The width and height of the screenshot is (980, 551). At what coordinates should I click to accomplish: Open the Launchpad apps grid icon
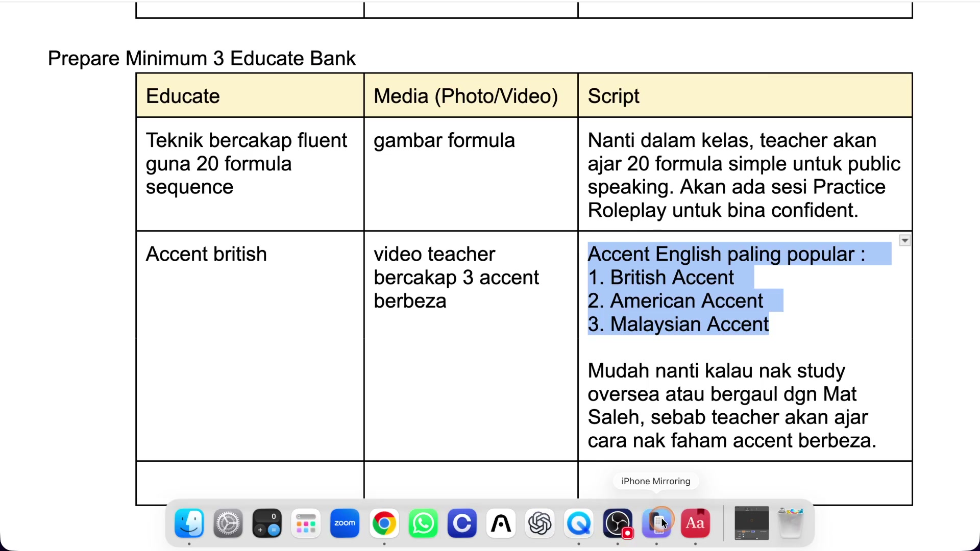coord(306,523)
